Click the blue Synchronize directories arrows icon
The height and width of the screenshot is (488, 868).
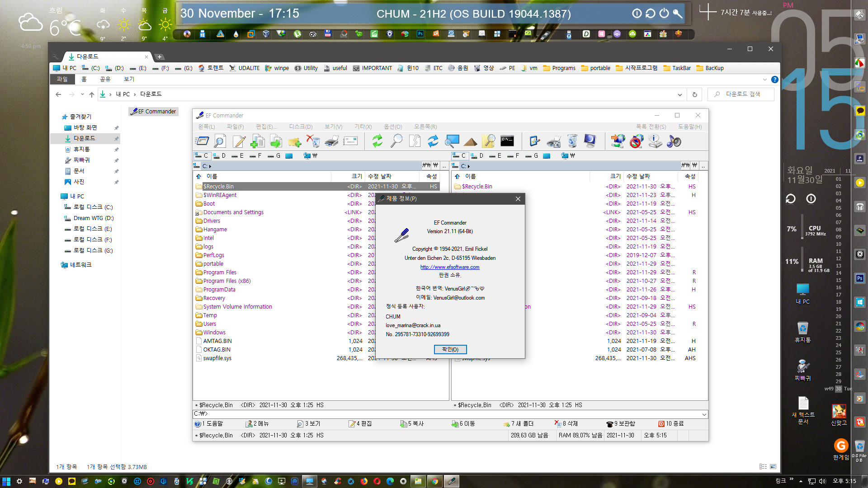coord(433,141)
